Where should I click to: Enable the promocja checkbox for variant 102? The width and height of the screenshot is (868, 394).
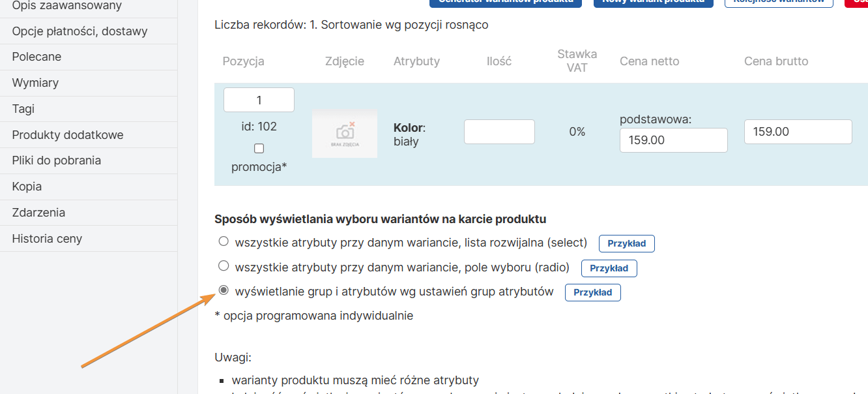(259, 149)
